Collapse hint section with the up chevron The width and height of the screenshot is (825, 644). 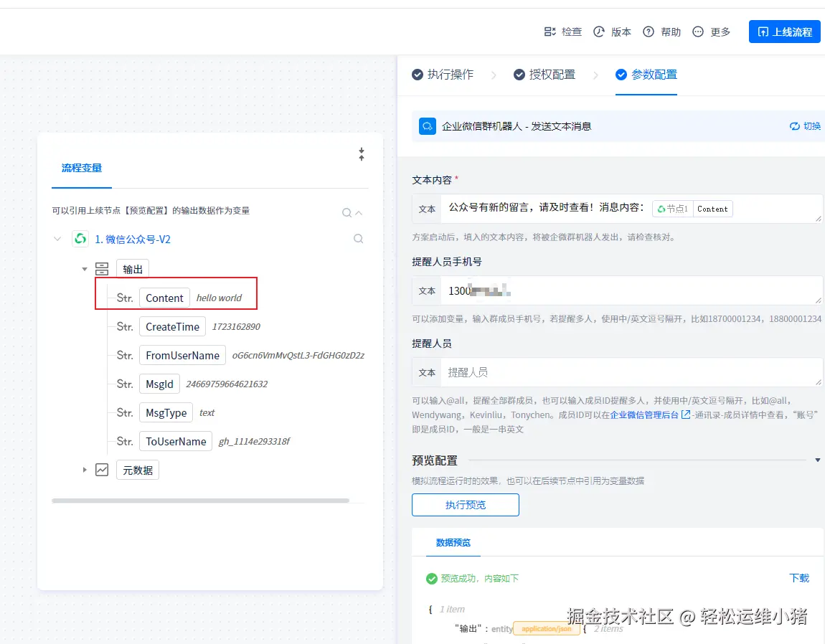(359, 212)
